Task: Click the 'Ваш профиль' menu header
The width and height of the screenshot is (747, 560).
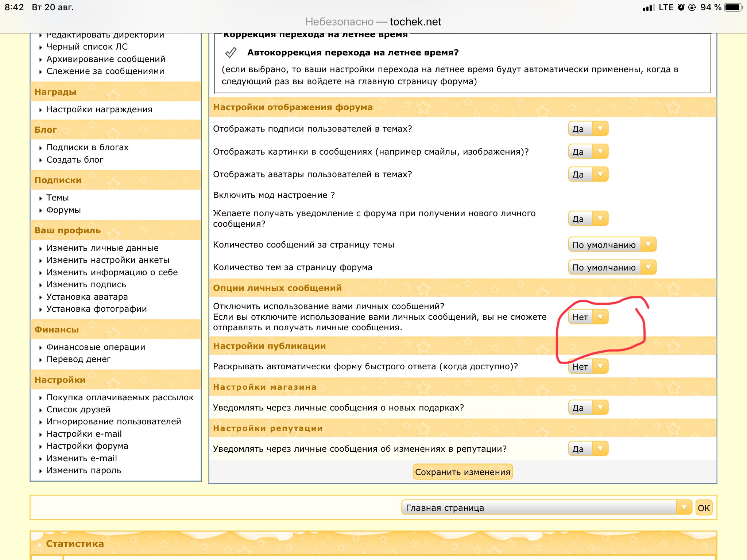Action: [x=67, y=230]
